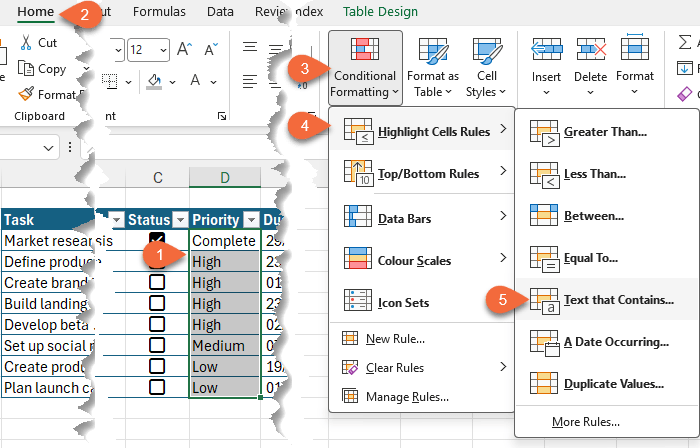This screenshot has width=700, height=448.
Task: Open the Priority column filter dropdown
Action: tap(251, 220)
